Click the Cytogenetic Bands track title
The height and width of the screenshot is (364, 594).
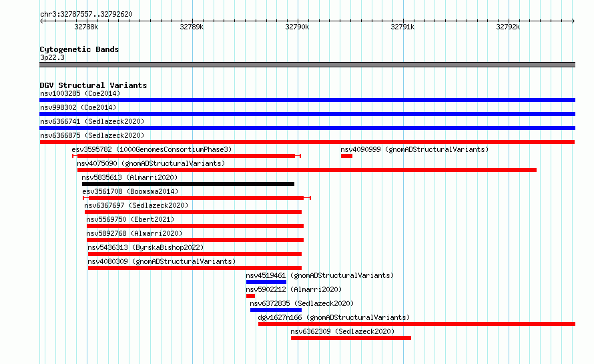pos(79,49)
